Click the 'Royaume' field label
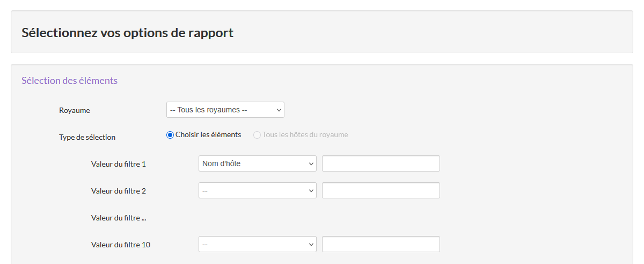The width and height of the screenshot is (644, 264). (75, 110)
